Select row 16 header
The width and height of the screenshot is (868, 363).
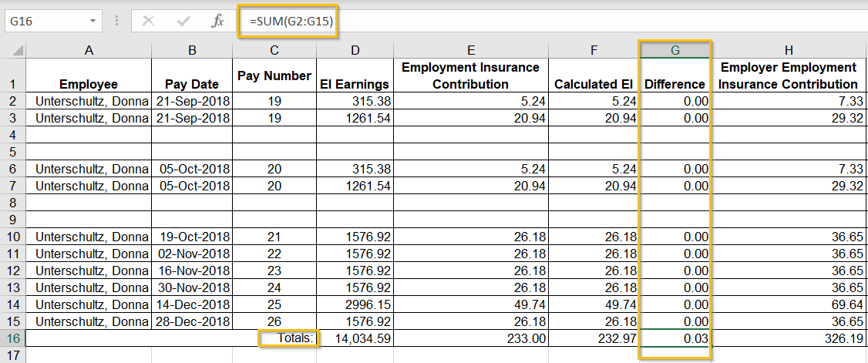pyautogui.click(x=13, y=338)
